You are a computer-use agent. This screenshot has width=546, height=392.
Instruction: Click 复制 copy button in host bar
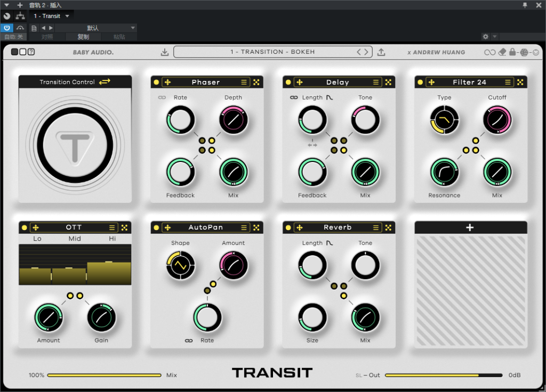[83, 37]
